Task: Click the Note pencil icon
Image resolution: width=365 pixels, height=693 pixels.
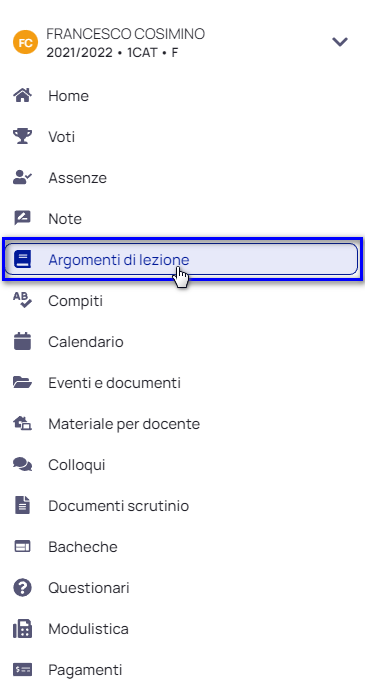Action: pos(22,218)
